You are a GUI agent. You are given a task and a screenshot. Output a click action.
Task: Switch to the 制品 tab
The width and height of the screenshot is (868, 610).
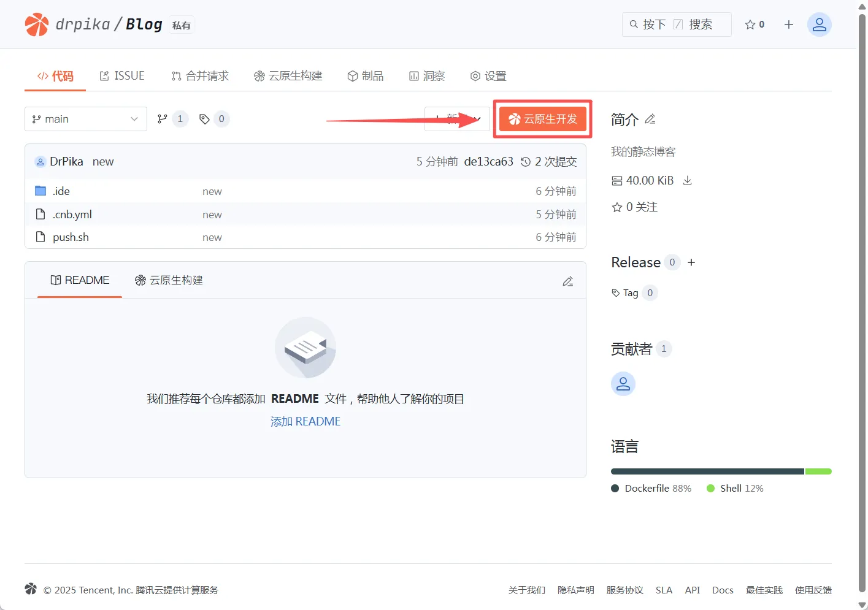pyautogui.click(x=366, y=76)
